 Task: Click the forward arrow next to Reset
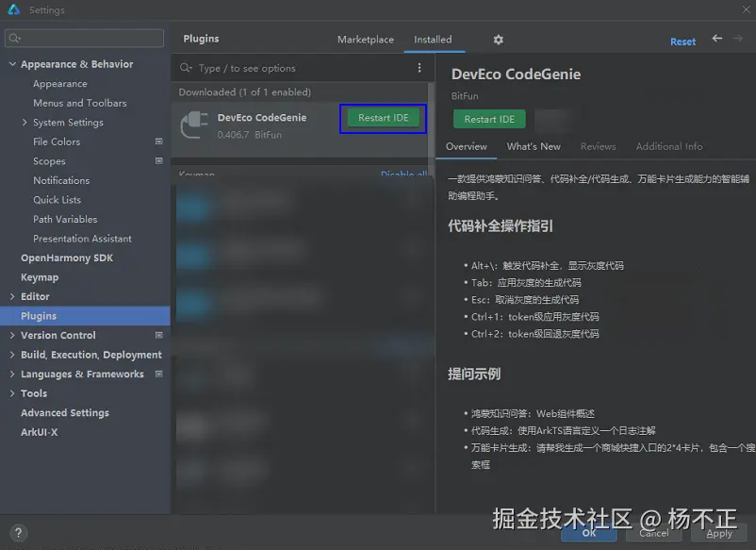coord(738,39)
